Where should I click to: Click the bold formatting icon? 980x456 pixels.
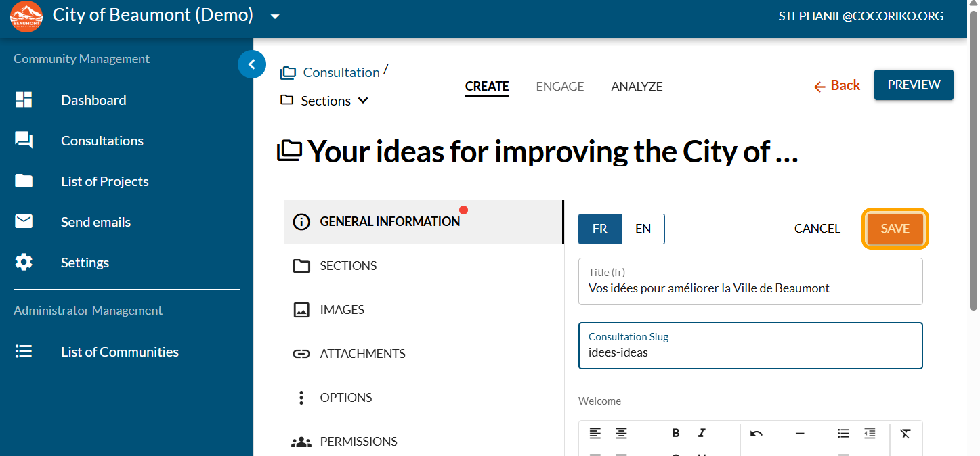(x=676, y=433)
